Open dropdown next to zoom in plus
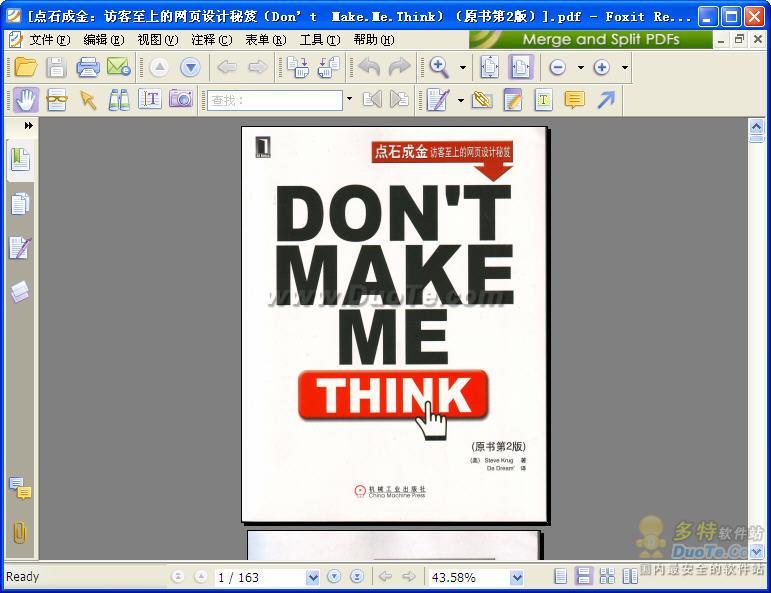This screenshot has height=593, width=771. [x=625, y=67]
